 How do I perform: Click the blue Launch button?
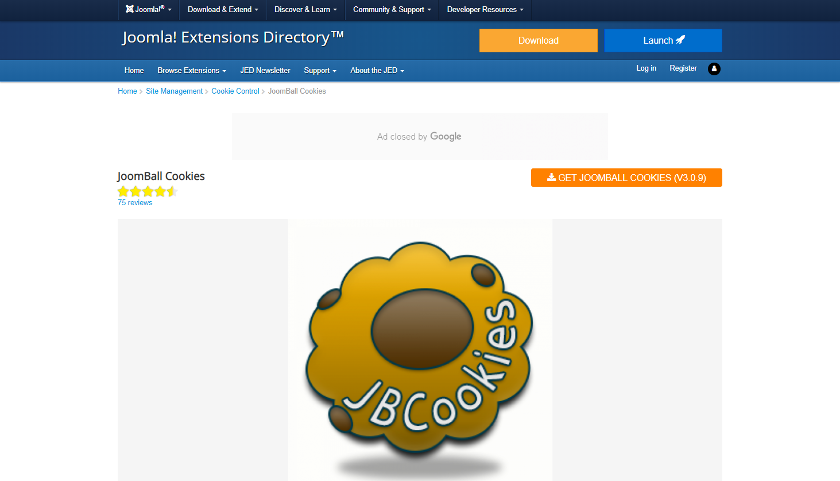663,41
